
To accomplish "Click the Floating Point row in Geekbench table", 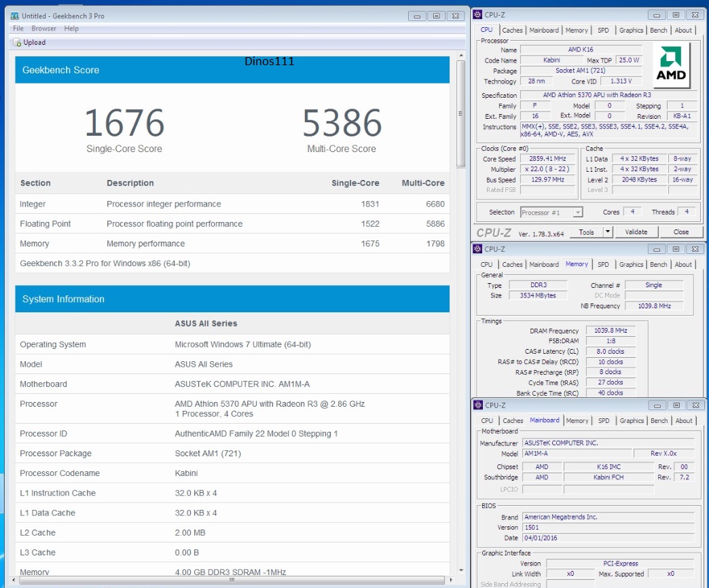I will 232,223.
